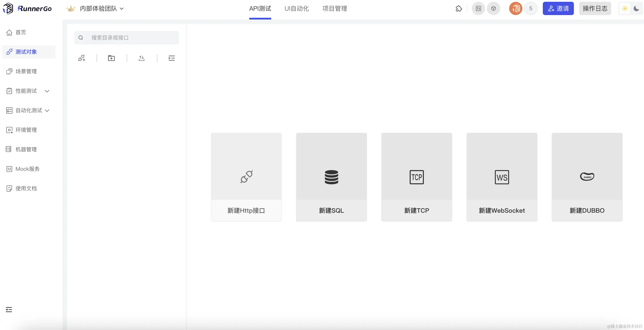This screenshot has width=644, height=330.
Task: Click the expand-all list icon
Action: [172, 58]
